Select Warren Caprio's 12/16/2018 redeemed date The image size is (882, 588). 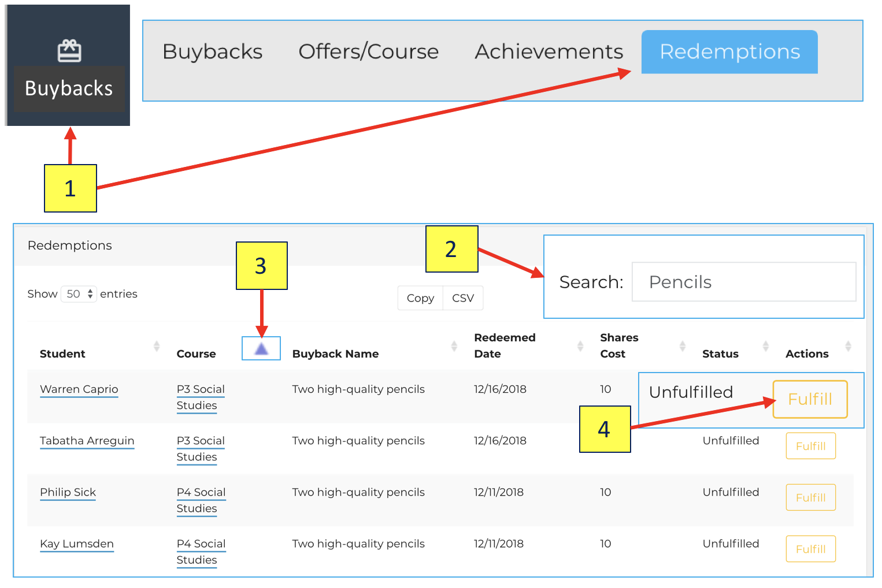(x=500, y=389)
